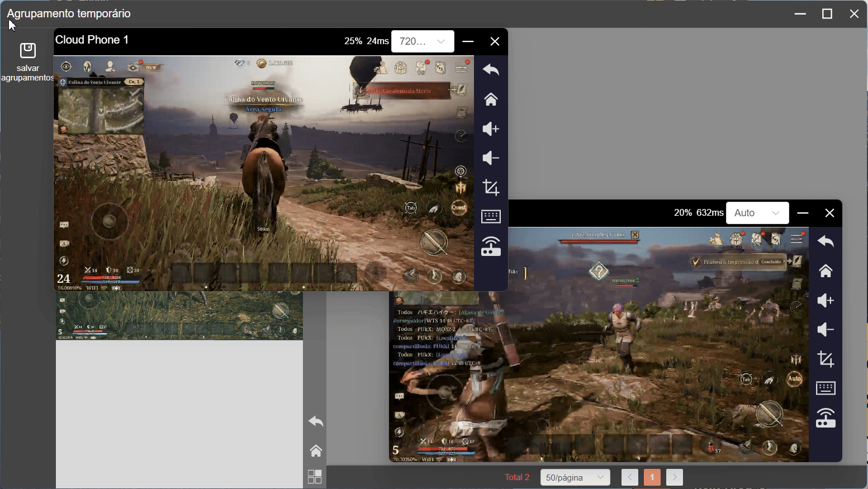Tap lightning power-save icon in Cloud Phone 1 game
868x489 pixels.
click(x=64, y=260)
